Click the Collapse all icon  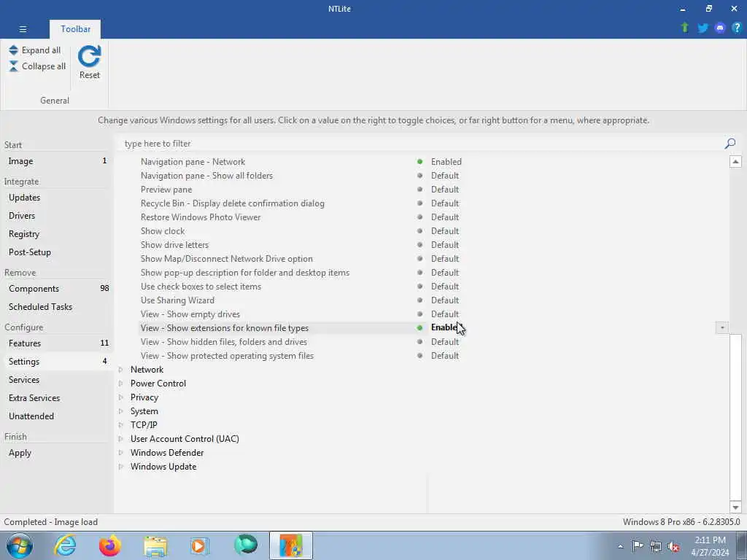click(x=13, y=66)
